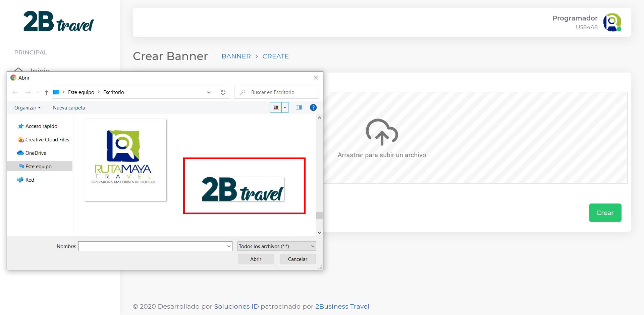Screen dimensions: 644x315
Task: Click the computer icon in the address bar
Action: 57,92
